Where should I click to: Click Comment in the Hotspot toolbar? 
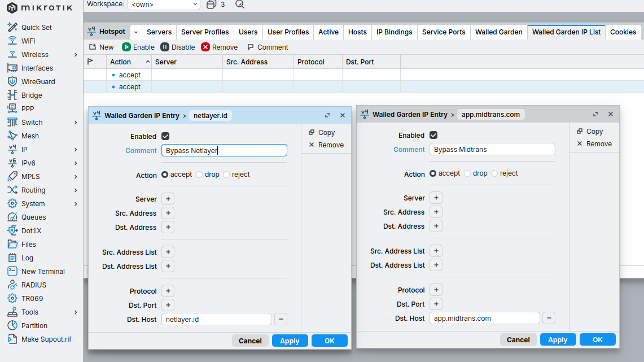pos(268,47)
